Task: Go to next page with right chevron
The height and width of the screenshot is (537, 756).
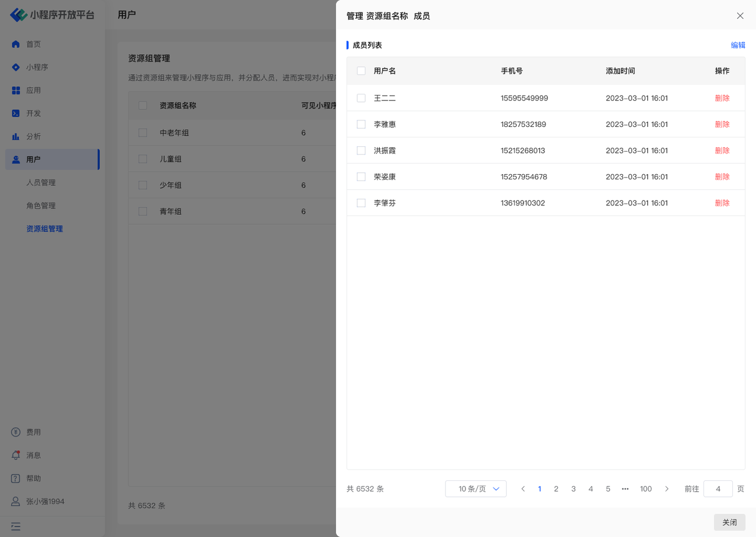Action: [x=667, y=489]
